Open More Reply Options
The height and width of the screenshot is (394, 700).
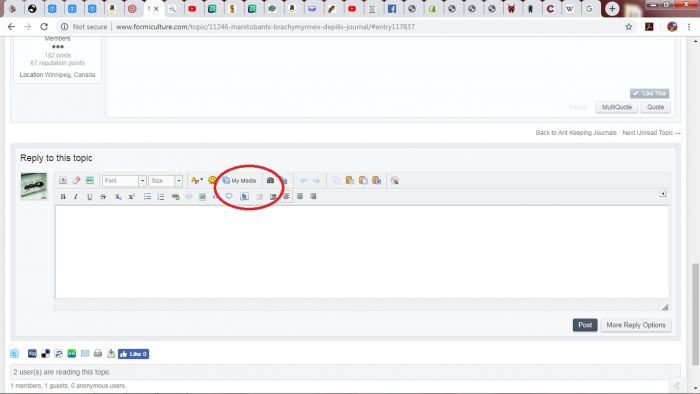tap(636, 325)
